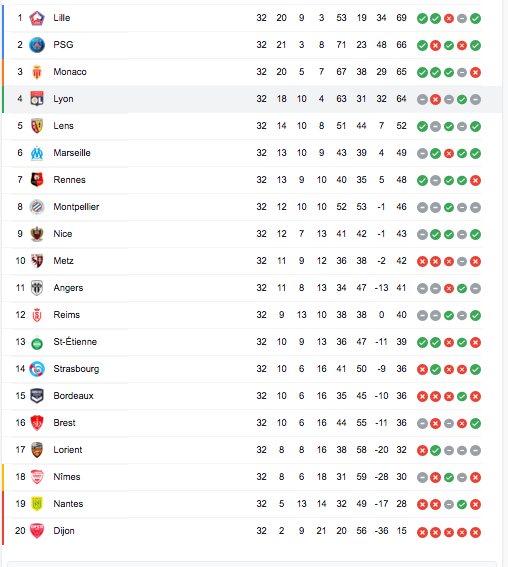Select the Lyon OL badge icon

37,99
